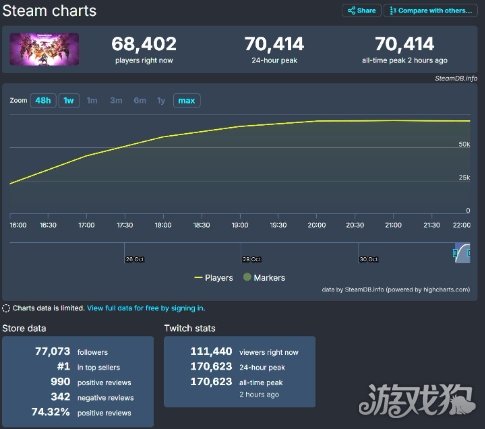Click the left navigator range handle

(x=455, y=253)
